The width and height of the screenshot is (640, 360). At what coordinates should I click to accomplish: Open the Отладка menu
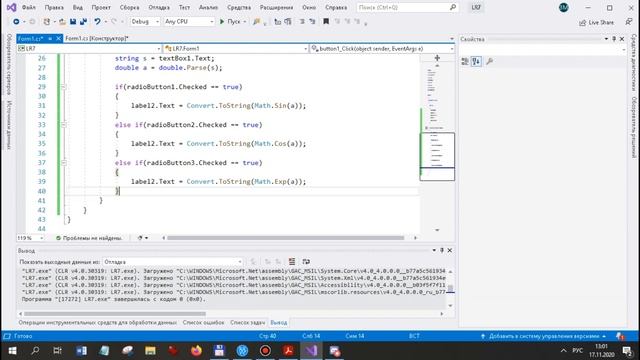159,7
